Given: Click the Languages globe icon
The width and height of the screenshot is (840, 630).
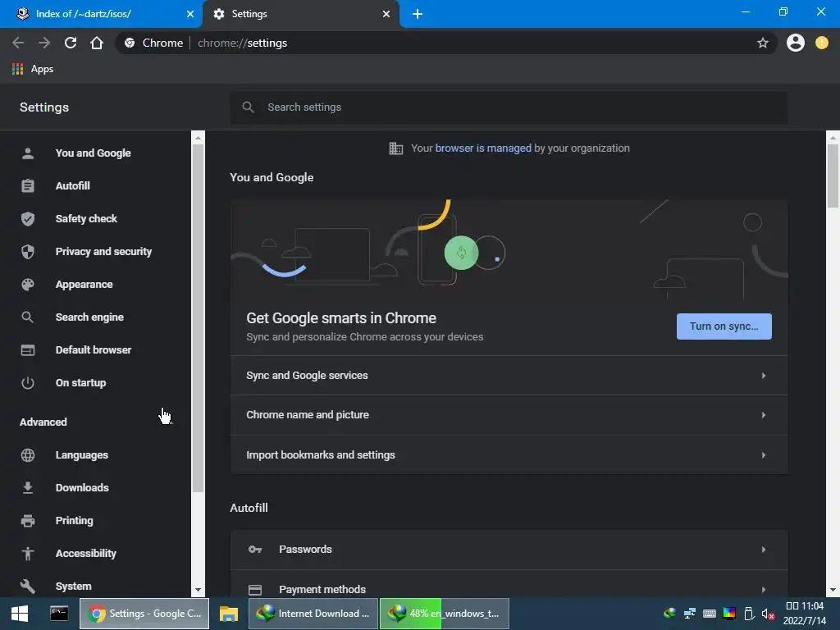Looking at the screenshot, I should click(x=28, y=454).
